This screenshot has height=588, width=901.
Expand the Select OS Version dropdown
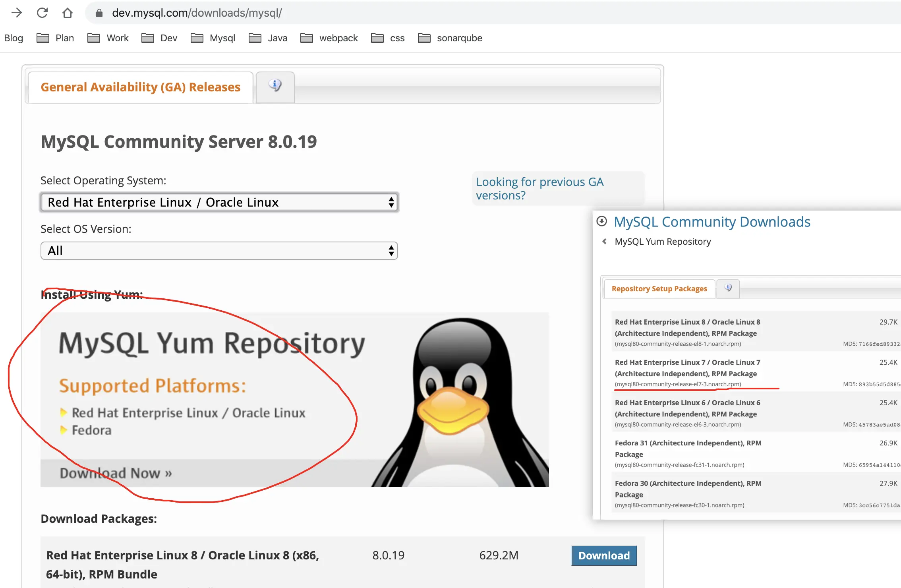[219, 251]
